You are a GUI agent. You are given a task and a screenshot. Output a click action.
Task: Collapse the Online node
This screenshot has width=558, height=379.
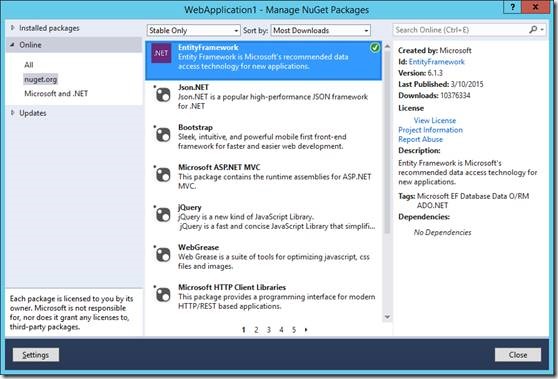tap(12, 45)
